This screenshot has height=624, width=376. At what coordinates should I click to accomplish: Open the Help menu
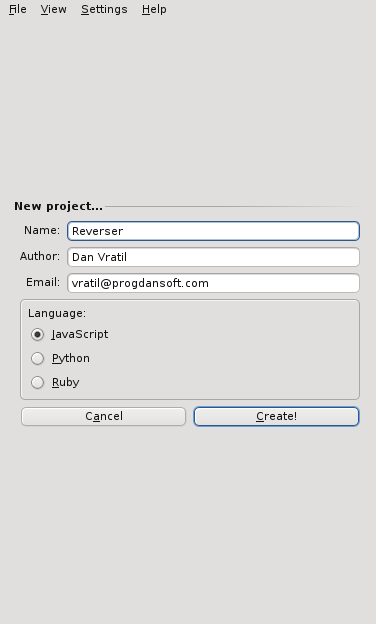154,9
